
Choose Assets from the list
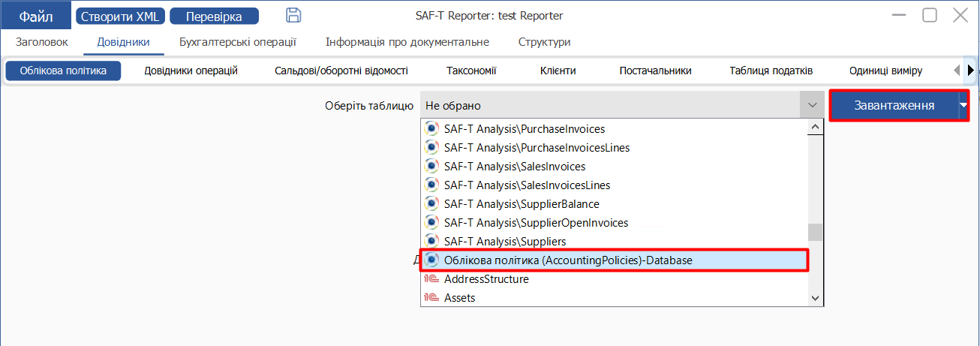(613, 298)
